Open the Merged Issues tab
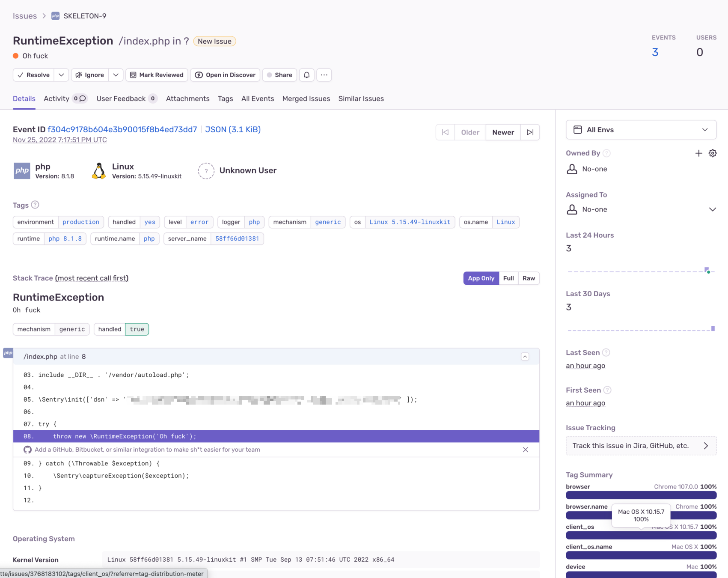The height and width of the screenshot is (578, 728). click(x=306, y=99)
